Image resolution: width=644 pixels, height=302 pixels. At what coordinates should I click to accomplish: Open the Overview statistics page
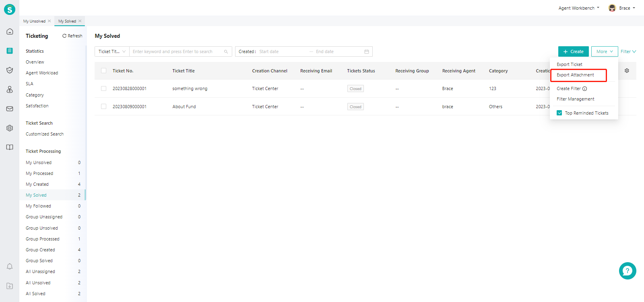click(x=35, y=62)
